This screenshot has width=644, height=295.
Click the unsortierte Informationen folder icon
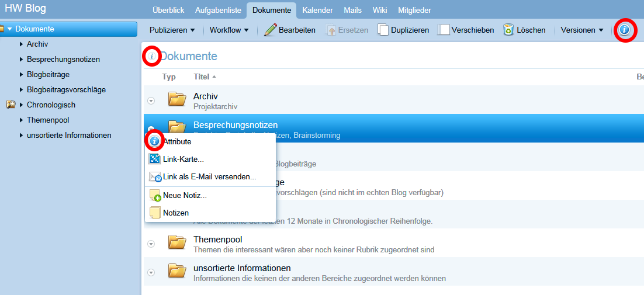(177, 271)
